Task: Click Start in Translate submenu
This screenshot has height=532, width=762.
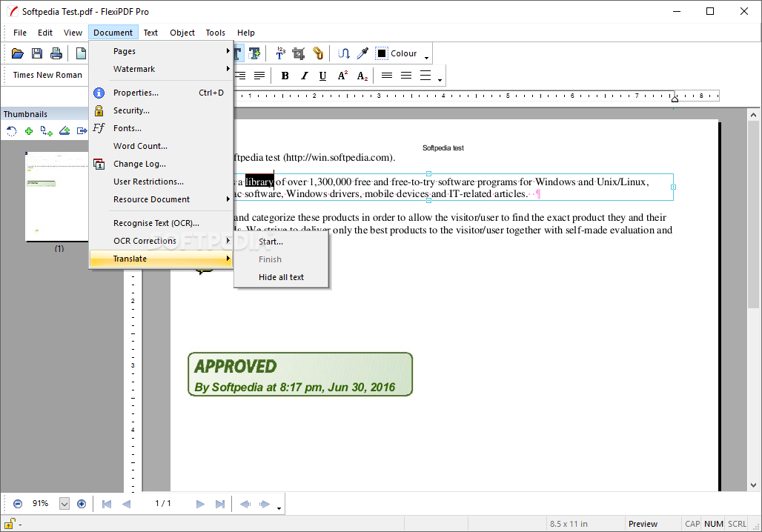Action: [x=281, y=242]
